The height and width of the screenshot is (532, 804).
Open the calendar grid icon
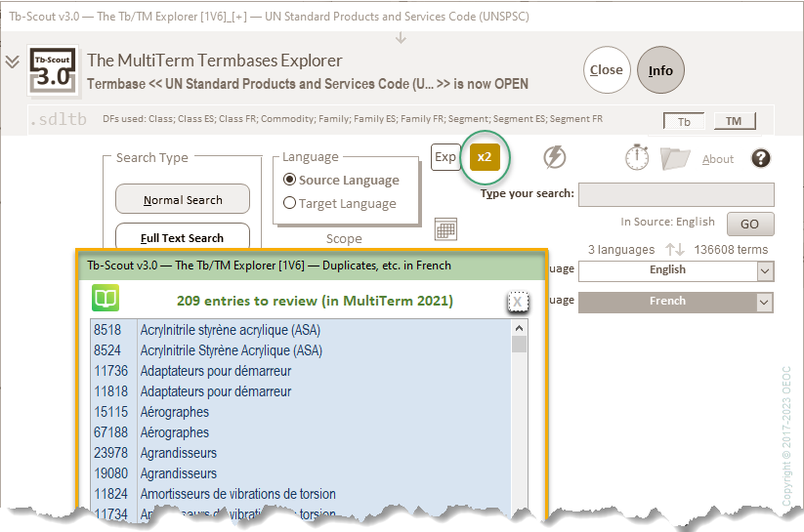point(445,229)
